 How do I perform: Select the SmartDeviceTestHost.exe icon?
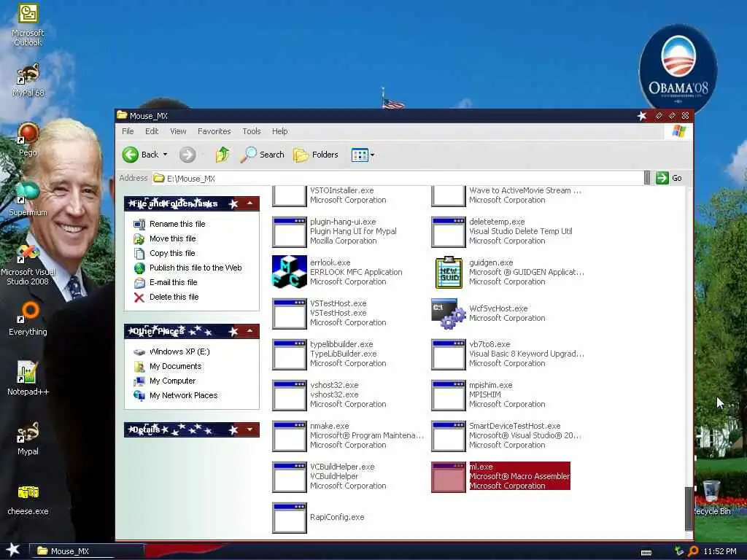coord(449,436)
